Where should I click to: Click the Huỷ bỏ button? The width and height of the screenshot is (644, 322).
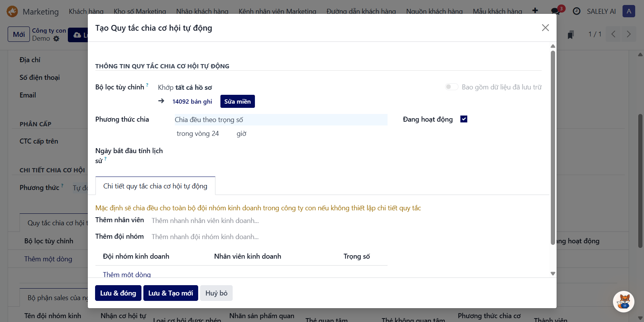[216, 293]
